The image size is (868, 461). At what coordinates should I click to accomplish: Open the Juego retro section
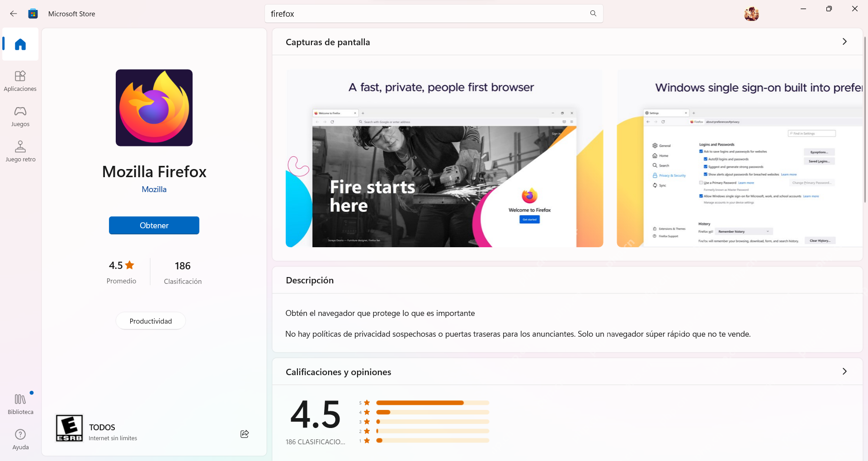(20, 151)
